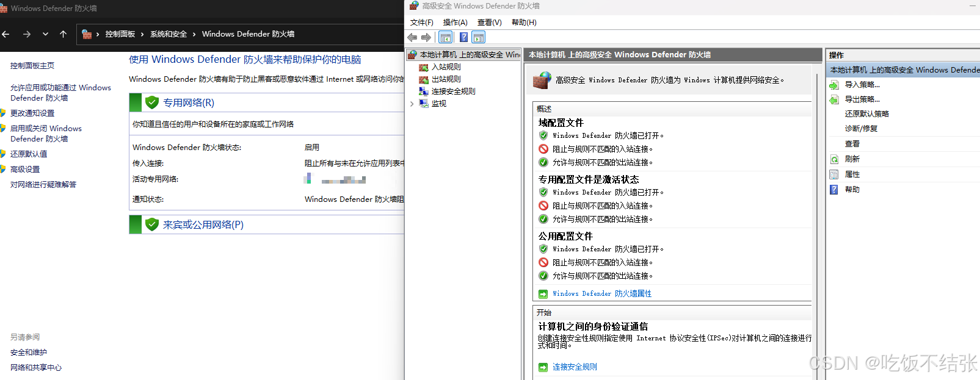The height and width of the screenshot is (380, 980).
Task: Click the show/hide action pane toolbar icon
Action: tap(479, 37)
